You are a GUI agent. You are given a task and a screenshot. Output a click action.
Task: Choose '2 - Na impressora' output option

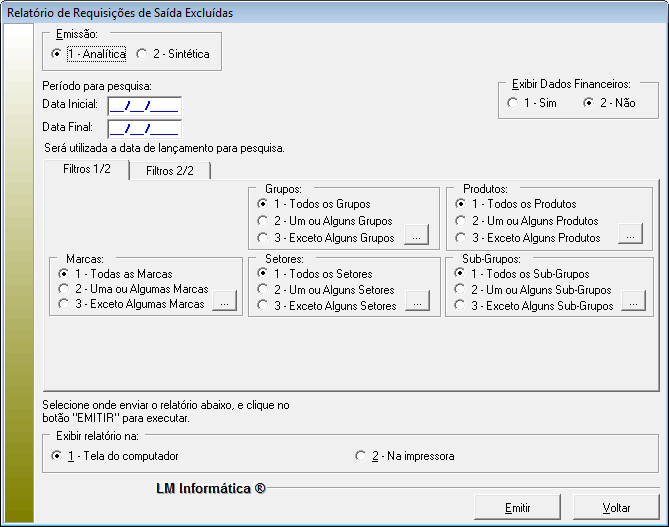click(362, 456)
